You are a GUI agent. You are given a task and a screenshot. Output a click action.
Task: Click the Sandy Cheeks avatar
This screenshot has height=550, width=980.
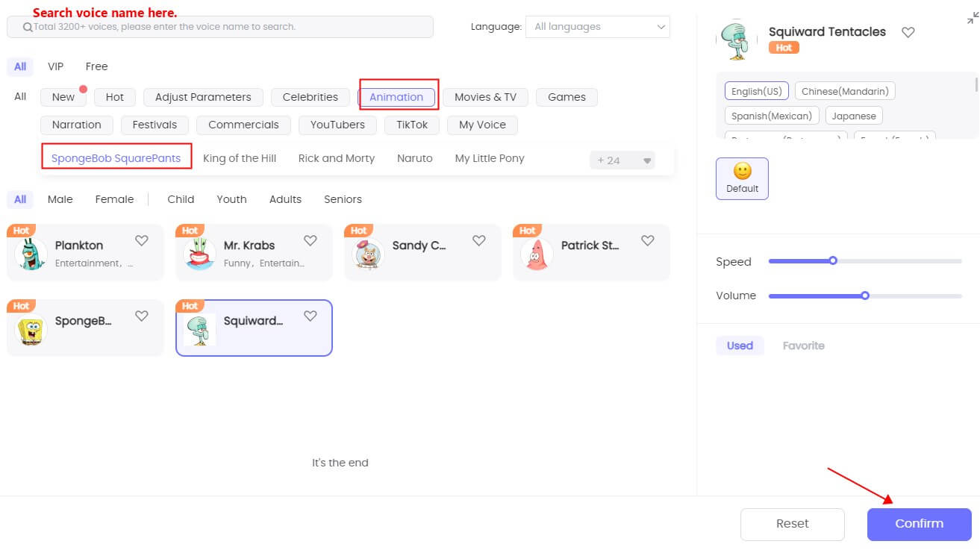pyautogui.click(x=368, y=254)
